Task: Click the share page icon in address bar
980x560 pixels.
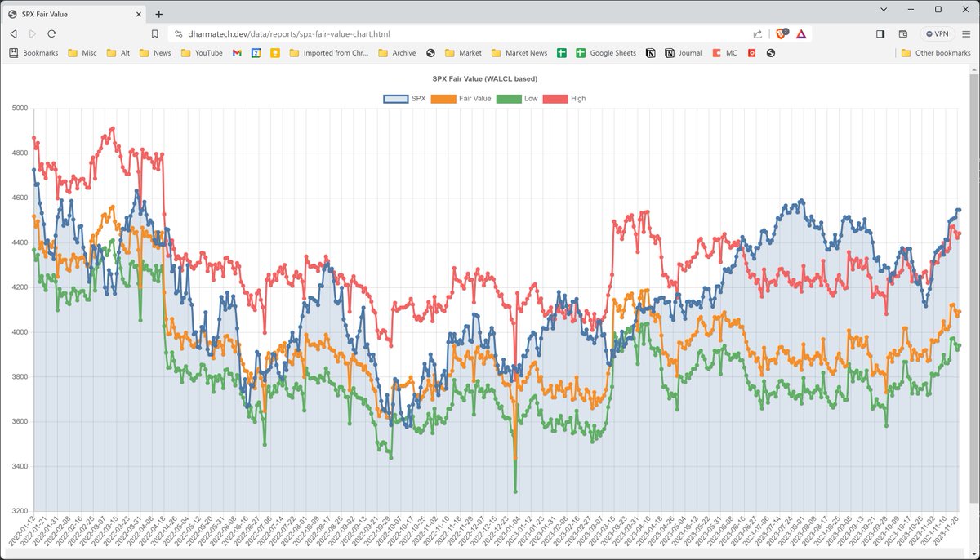Action: tap(757, 33)
